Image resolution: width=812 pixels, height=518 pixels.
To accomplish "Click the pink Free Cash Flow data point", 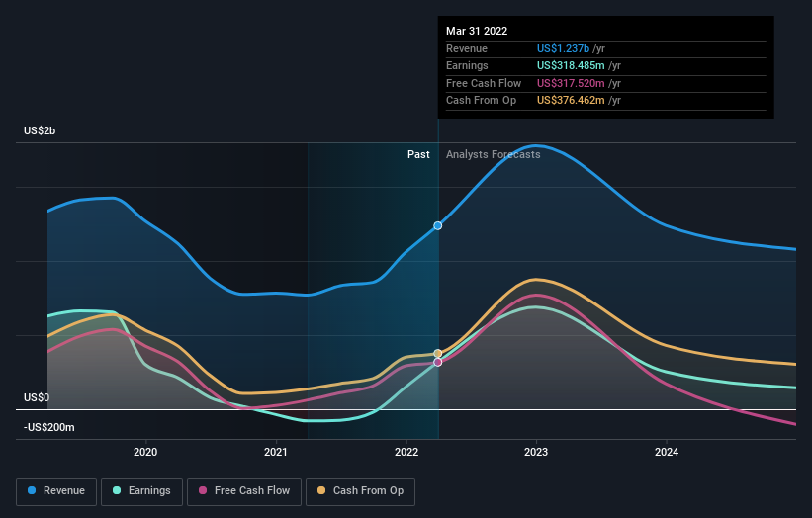I will click(437, 362).
